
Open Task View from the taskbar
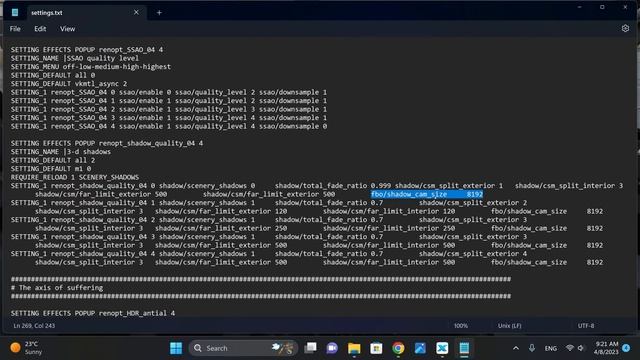tap(311, 348)
